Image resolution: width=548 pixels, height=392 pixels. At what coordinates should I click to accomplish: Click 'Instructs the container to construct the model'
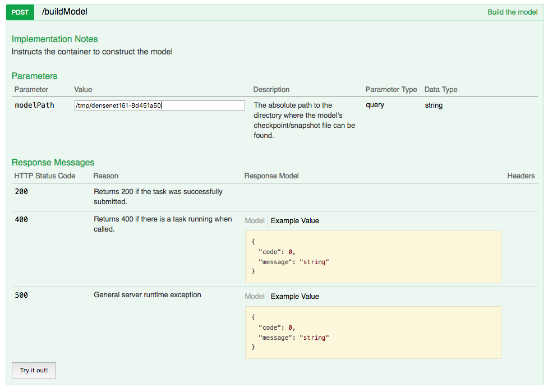point(92,52)
